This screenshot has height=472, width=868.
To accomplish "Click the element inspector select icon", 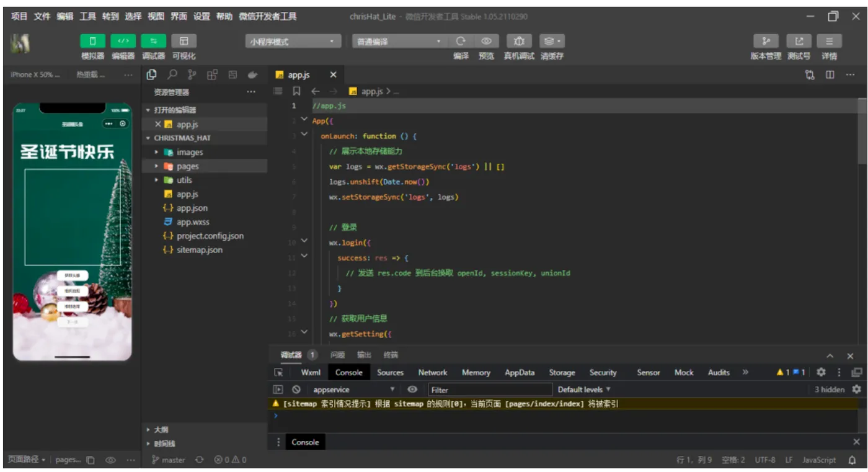I will pyautogui.click(x=279, y=373).
